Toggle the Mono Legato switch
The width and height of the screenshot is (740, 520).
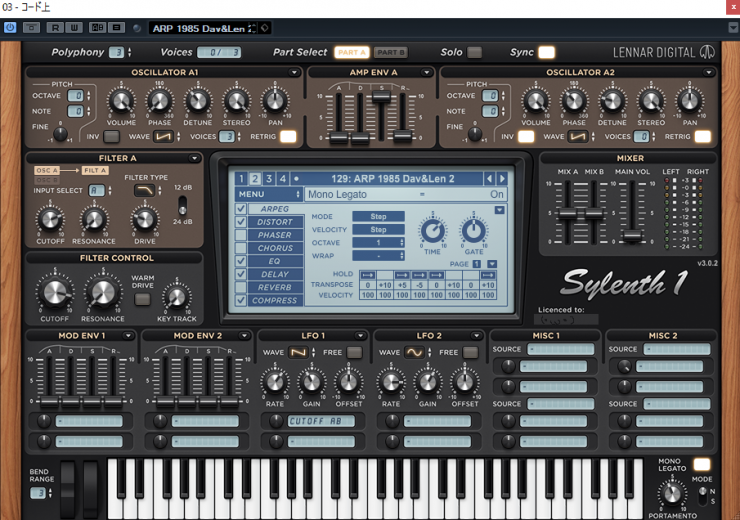click(x=701, y=464)
